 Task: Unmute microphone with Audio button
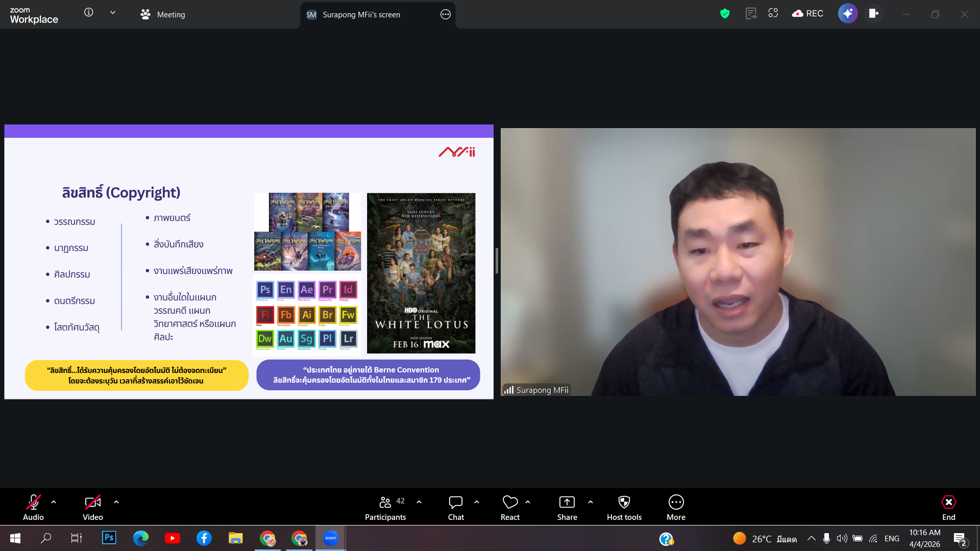[33, 508]
